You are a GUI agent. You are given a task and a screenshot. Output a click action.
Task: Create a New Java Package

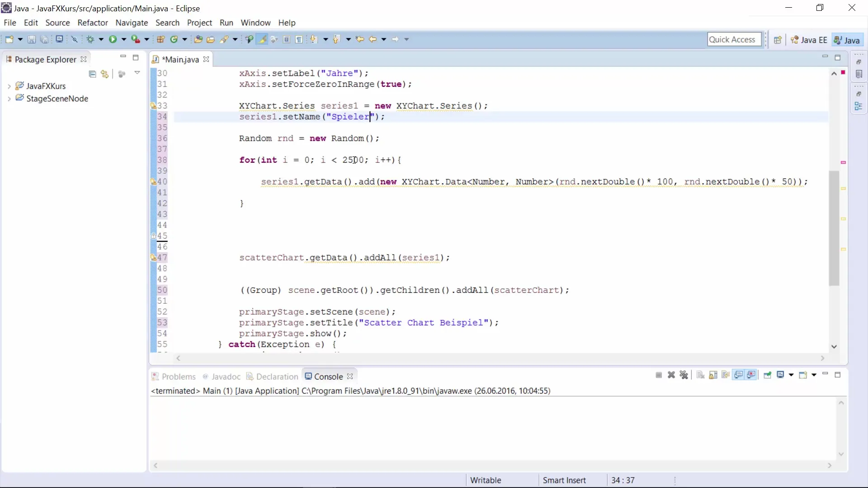point(160,39)
